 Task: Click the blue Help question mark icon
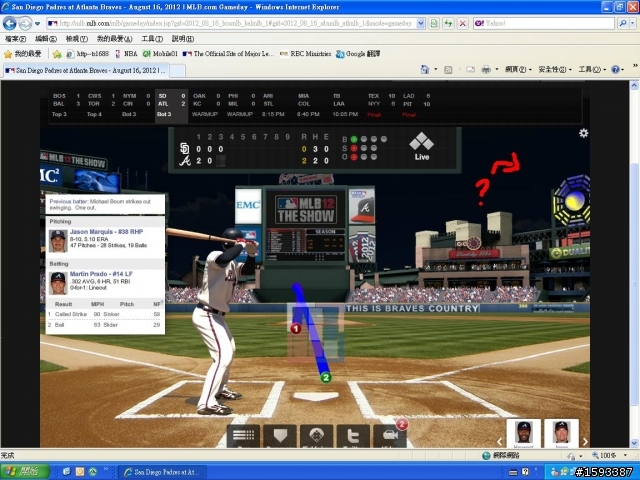click(x=616, y=70)
